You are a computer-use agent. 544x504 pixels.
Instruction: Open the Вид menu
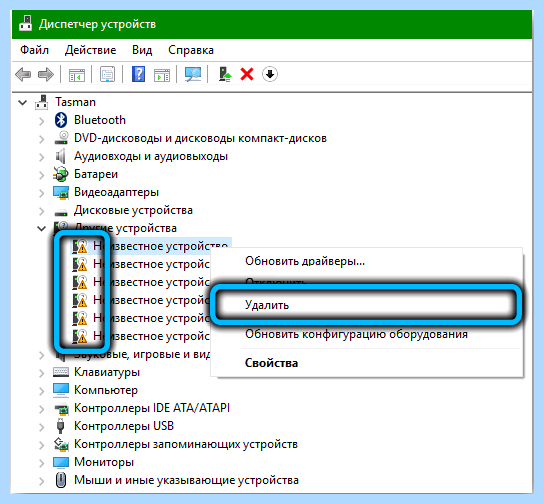click(x=142, y=50)
